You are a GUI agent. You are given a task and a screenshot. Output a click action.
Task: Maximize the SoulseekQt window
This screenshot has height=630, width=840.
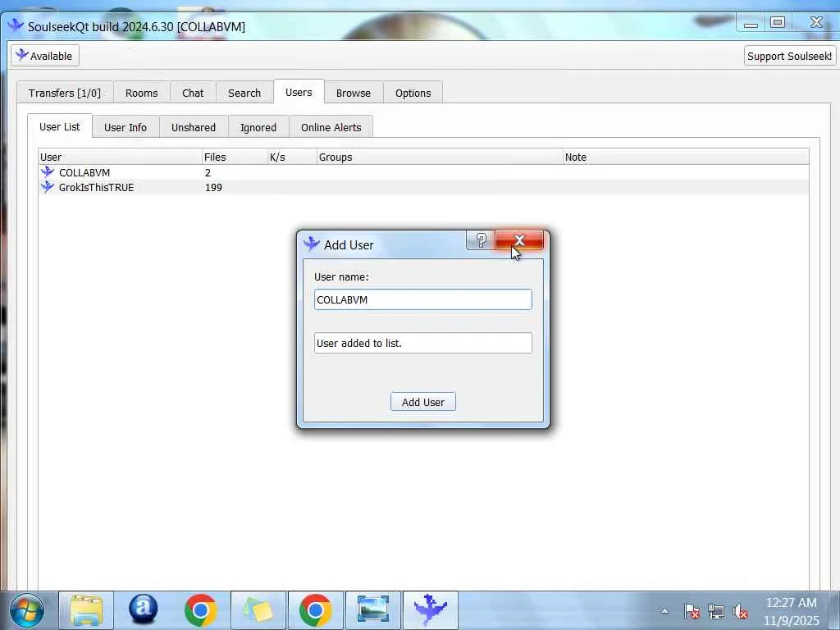pyautogui.click(x=778, y=22)
